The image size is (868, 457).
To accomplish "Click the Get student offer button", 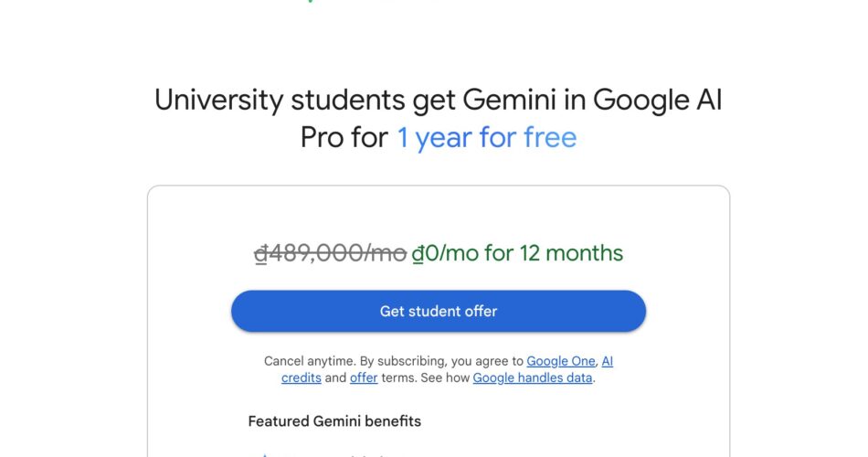I will [439, 312].
